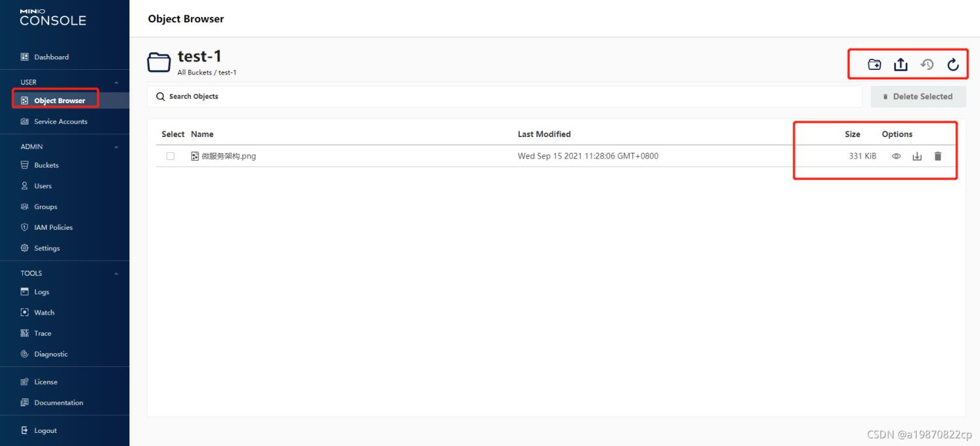Click All Buckets breadcrumb link

(x=195, y=72)
